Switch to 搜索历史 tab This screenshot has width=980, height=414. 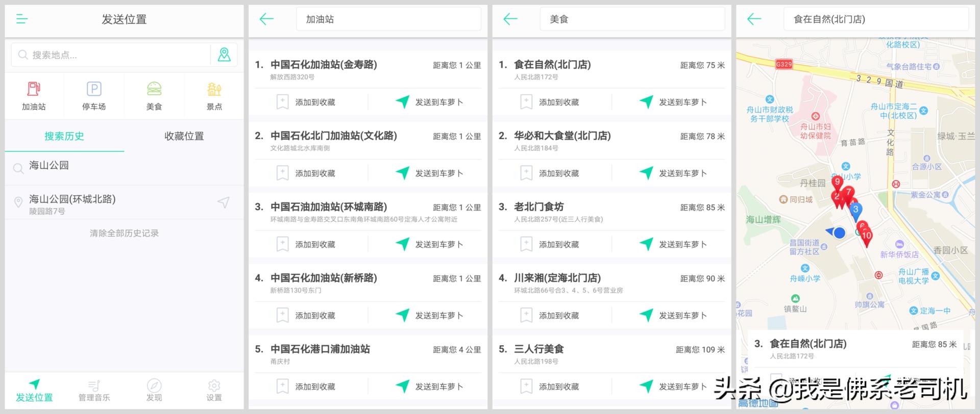(x=64, y=136)
